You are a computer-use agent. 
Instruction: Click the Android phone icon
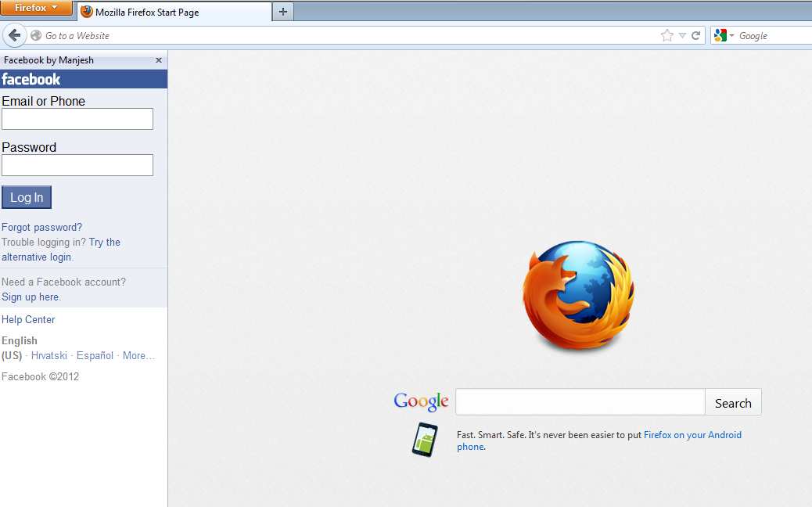coord(425,440)
